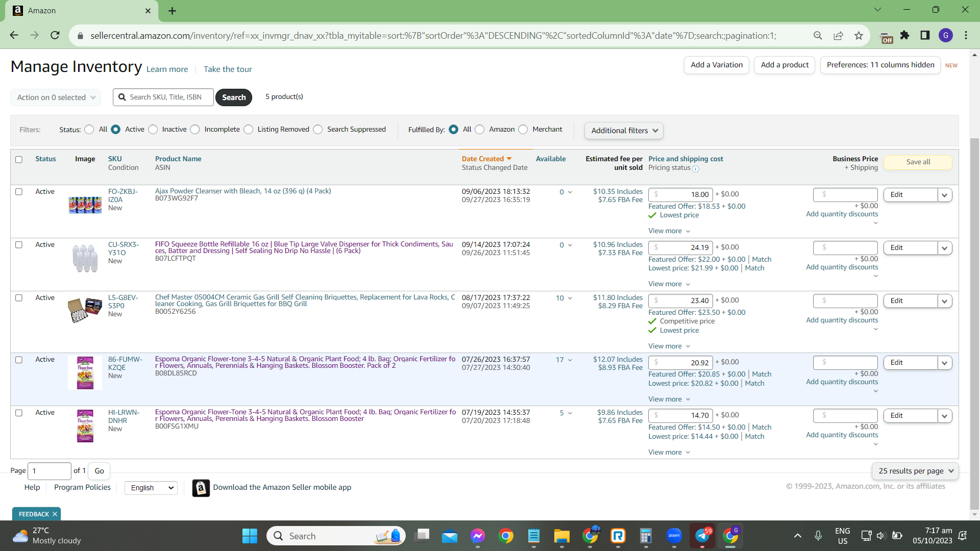Select the All status radio button
Screen dimensions: 980x551
[x=89, y=130]
